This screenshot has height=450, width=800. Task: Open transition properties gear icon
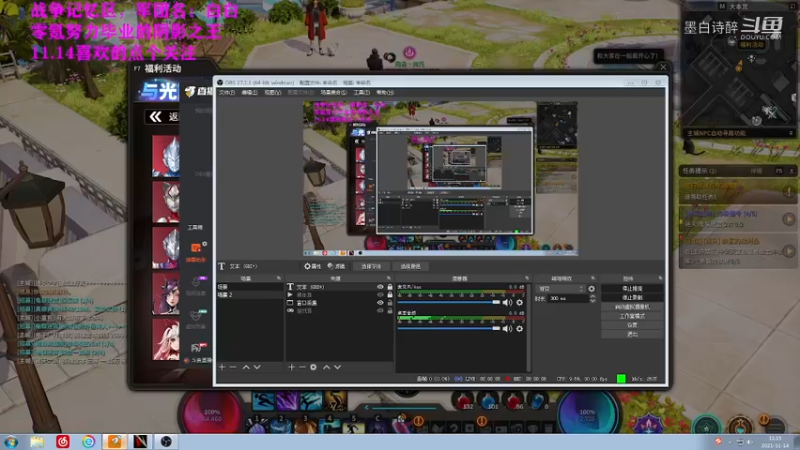[x=591, y=289]
